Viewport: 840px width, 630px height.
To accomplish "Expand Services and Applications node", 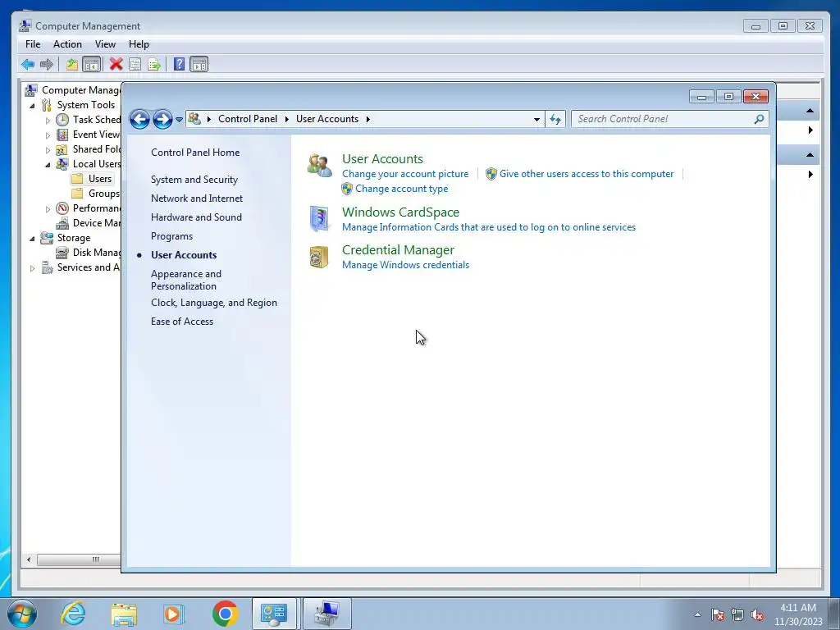I will (x=32, y=268).
